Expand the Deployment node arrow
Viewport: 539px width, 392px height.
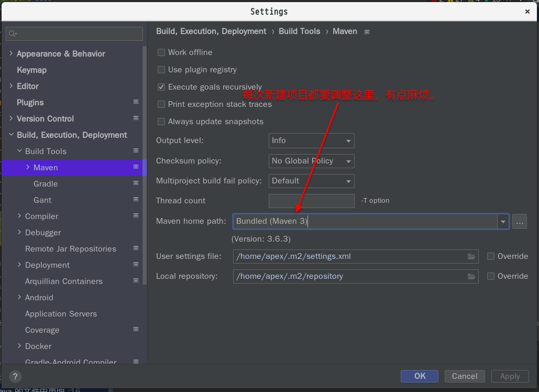coord(19,265)
